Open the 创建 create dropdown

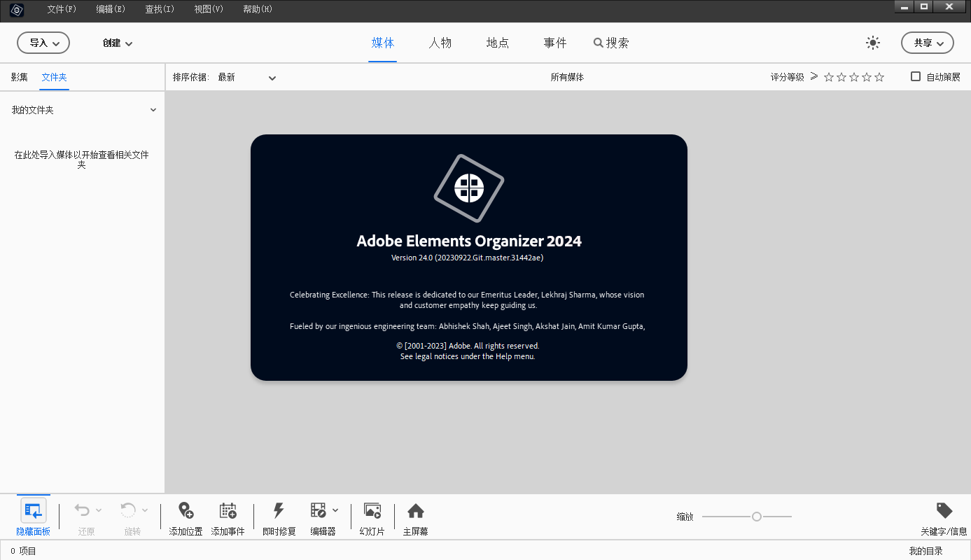tap(118, 43)
